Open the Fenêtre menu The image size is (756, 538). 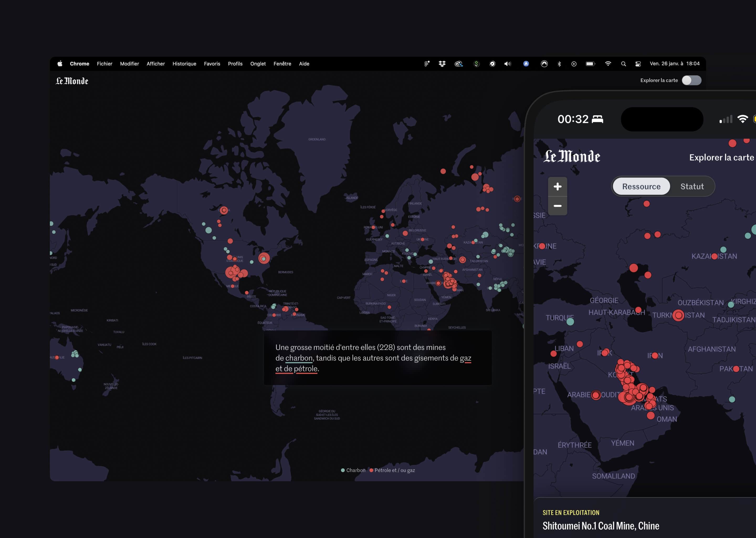tap(282, 64)
